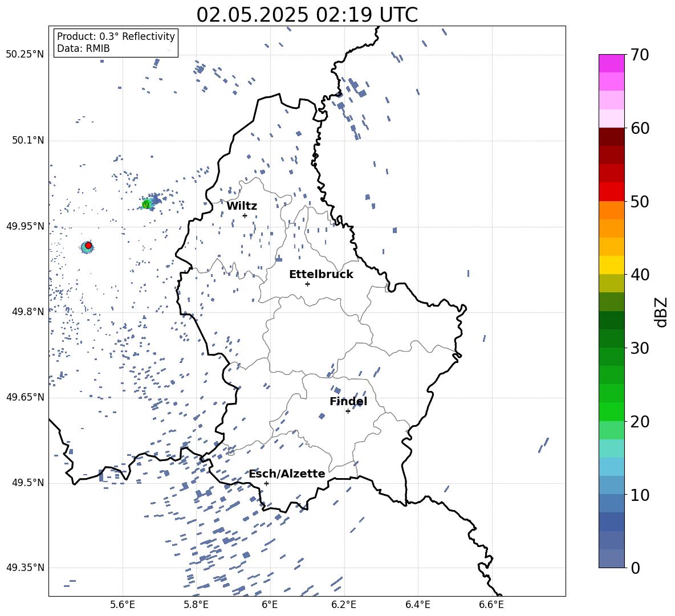This screenshot has height=616, width=675.
Task: Click the Findel city label
Action: point(348,401)
